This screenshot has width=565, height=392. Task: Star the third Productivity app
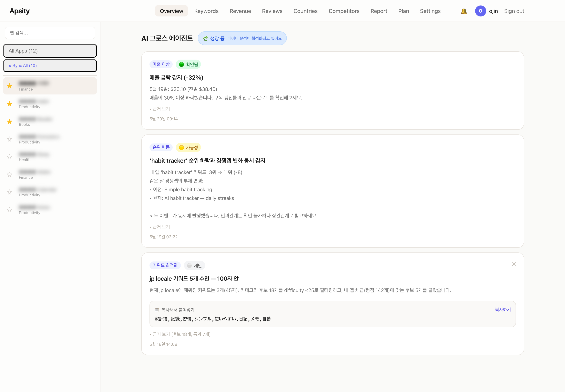tap(10, 192)
